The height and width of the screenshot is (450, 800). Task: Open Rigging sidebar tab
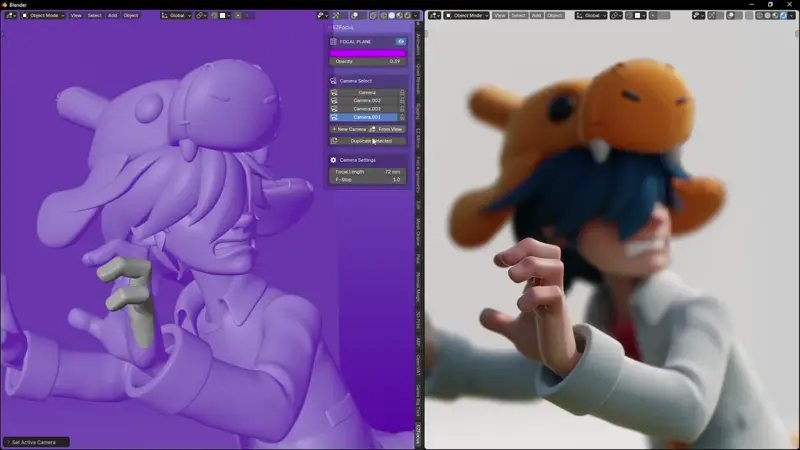tap(418, 110)
